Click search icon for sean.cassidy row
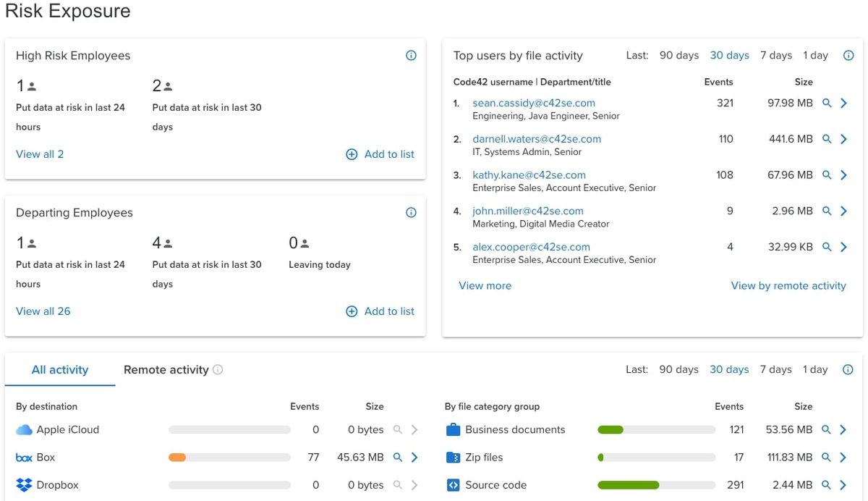The image size is (868, 501). (827, 104)
